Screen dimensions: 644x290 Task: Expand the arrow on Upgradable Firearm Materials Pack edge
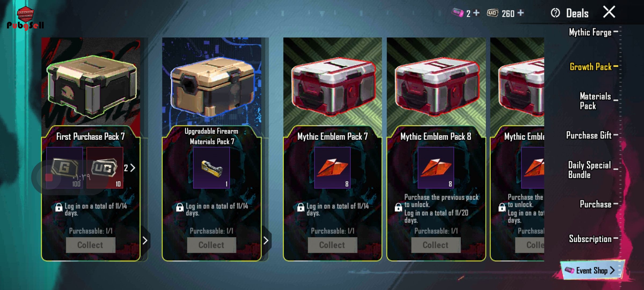266,240
